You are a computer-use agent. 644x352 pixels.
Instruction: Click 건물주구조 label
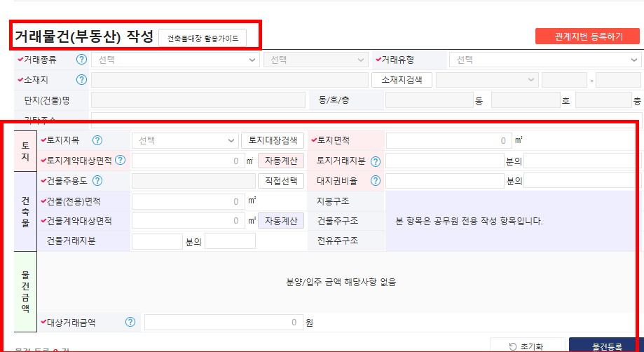337,221
